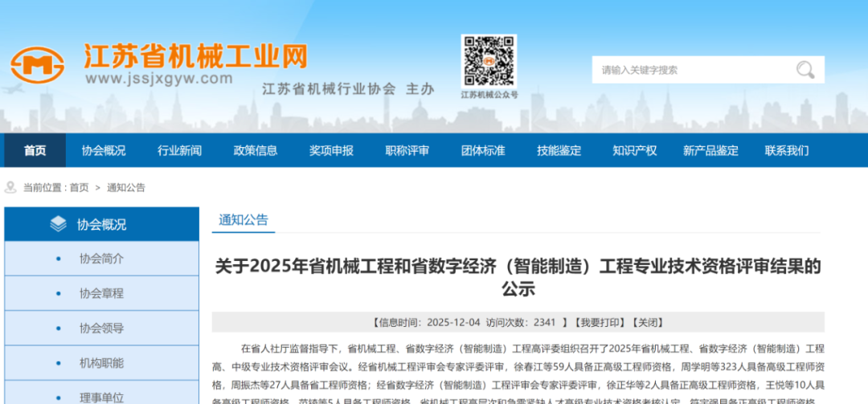
Task: Open 协会章程 in the sidebar
Action: (101, 293)
